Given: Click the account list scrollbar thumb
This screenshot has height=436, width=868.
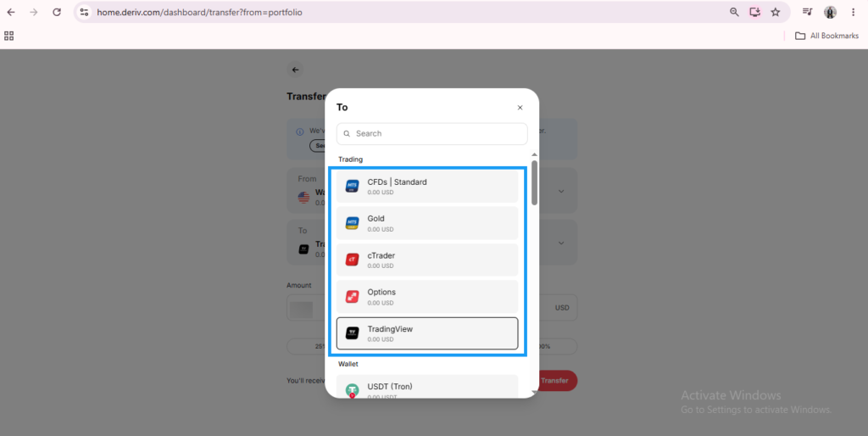Looking at the screenshot, I should tap(534, 183).
